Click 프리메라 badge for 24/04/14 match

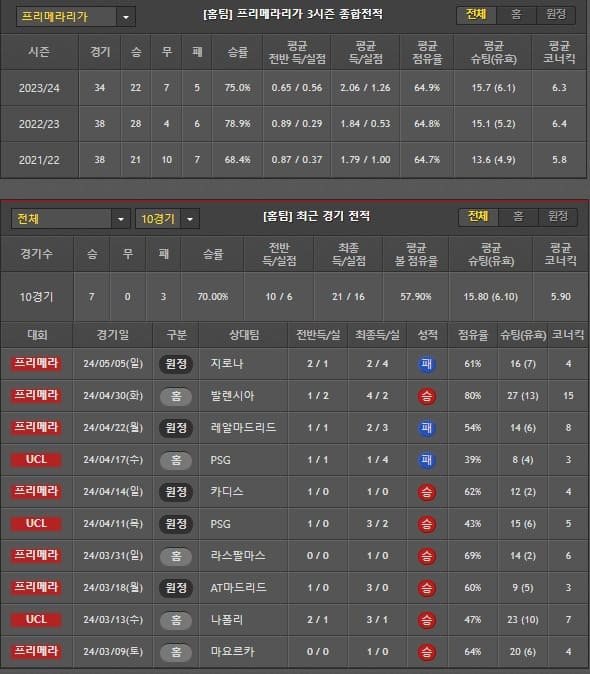[36, 491]
